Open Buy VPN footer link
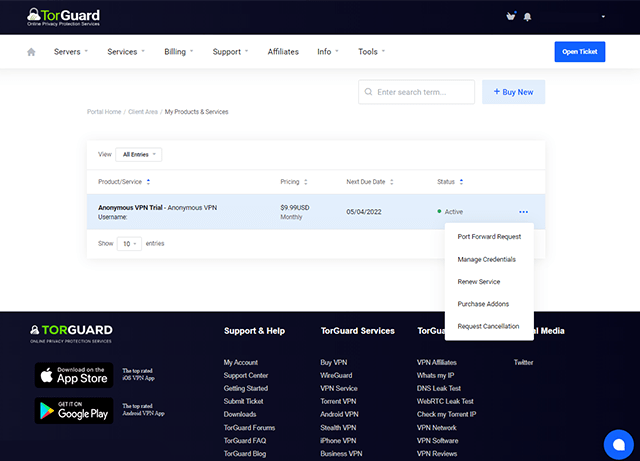 pyautogui.click(x=333, y=363)
